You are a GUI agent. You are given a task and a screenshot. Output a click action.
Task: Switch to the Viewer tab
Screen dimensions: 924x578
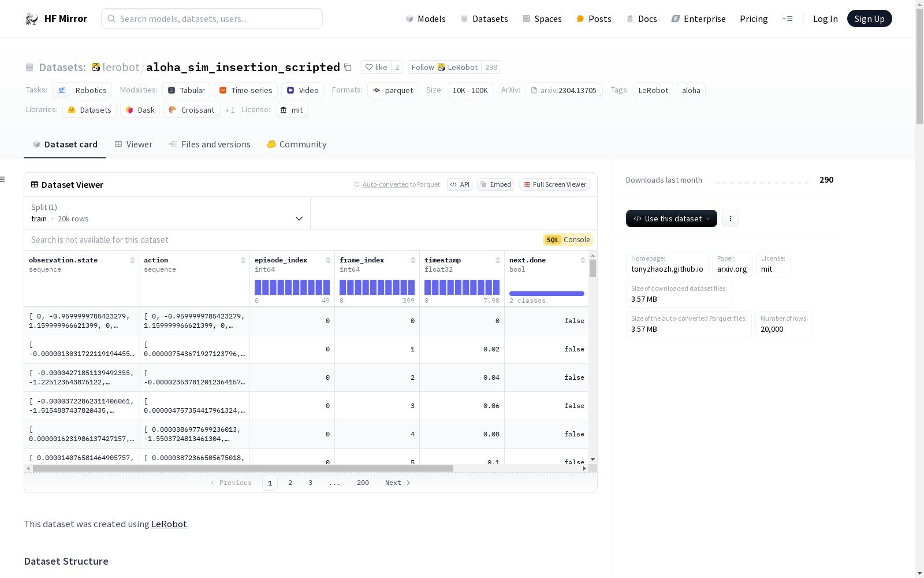point(133,144)
